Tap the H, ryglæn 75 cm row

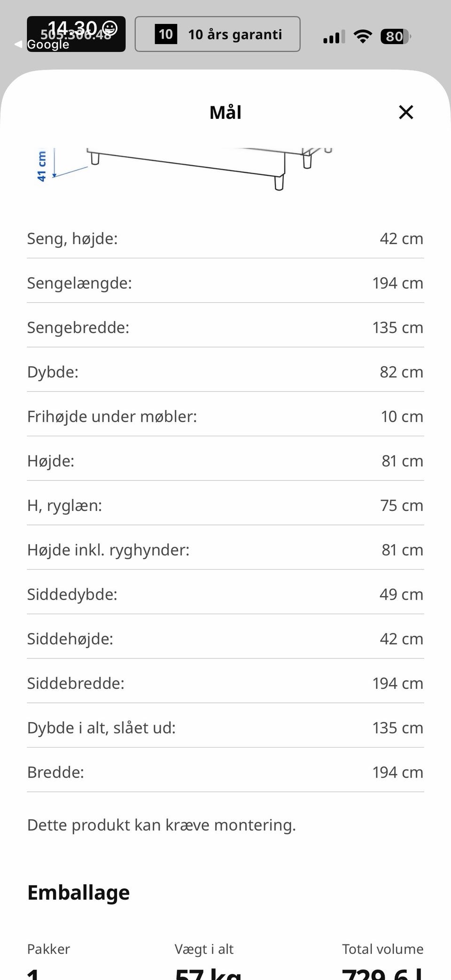(x=225, y=505)
